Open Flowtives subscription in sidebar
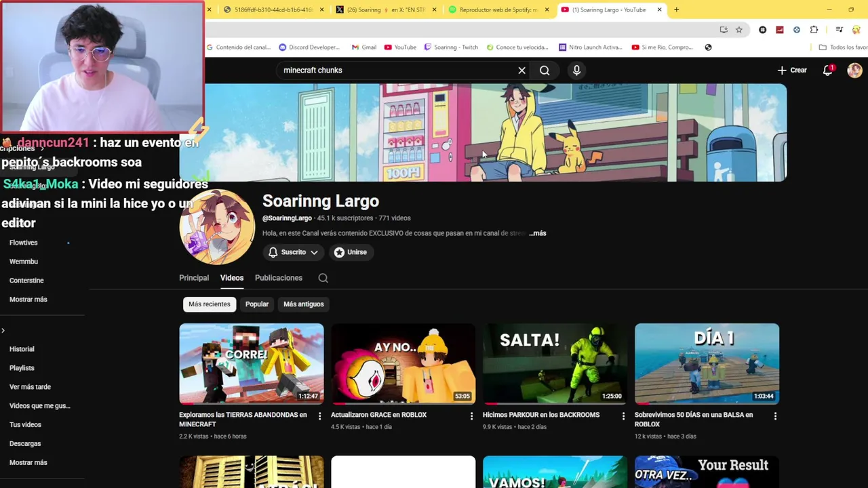This screenshot has height=488, width=868. pos(24,243)
